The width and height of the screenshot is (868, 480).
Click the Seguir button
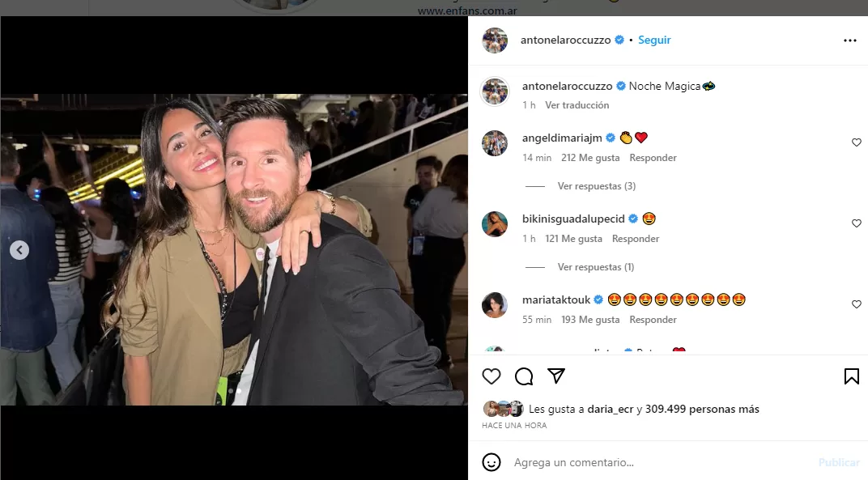pyautogui.click(x=653, y=39)
